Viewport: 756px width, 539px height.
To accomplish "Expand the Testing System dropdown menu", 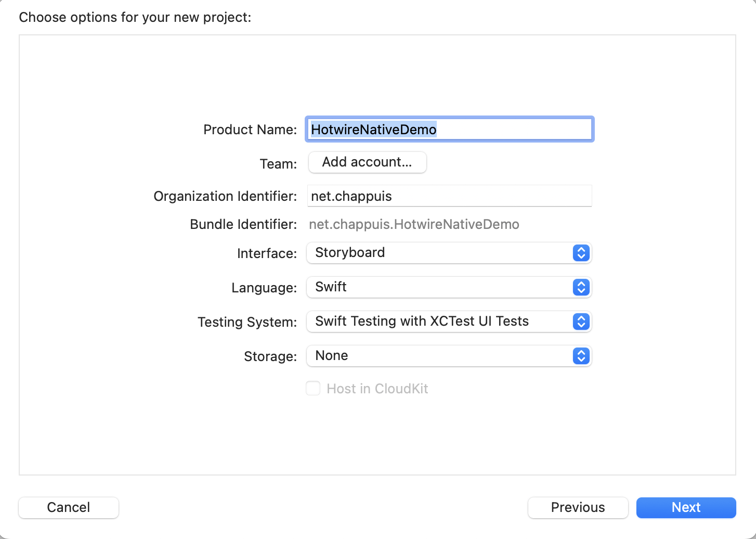I will [x=439, y=322].
